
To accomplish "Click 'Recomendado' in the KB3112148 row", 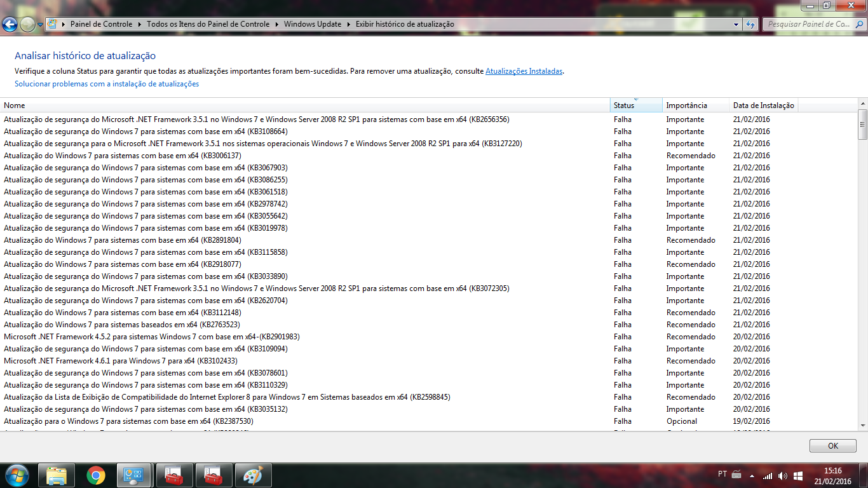I will tap(691, 313).
